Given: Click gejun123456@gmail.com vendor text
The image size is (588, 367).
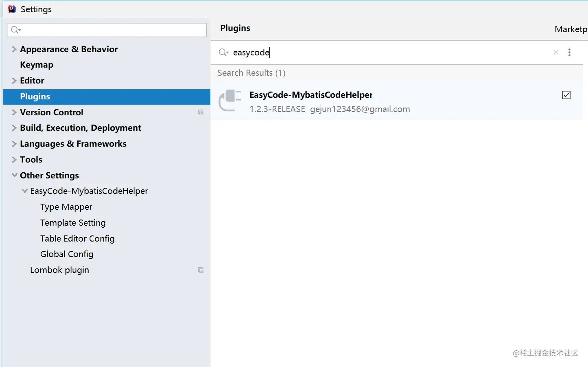Looking at the screenshot, I should click(360, 109).
